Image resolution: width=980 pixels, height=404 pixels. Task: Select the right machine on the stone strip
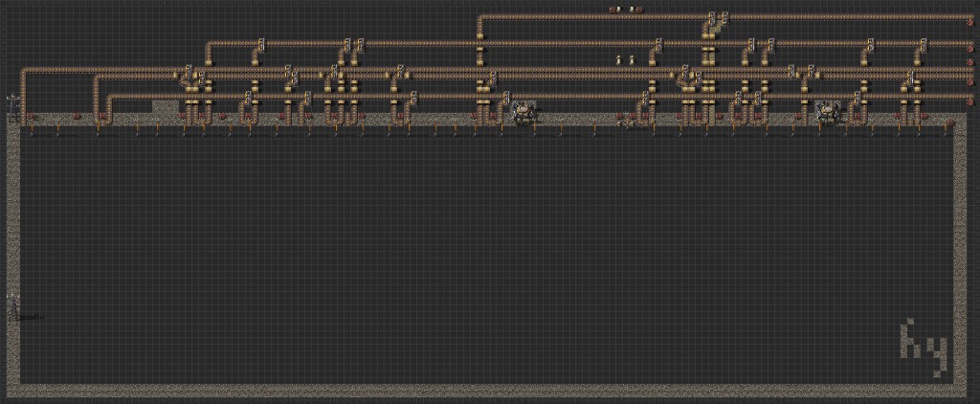pyautogui.click(x=826, y=114)
